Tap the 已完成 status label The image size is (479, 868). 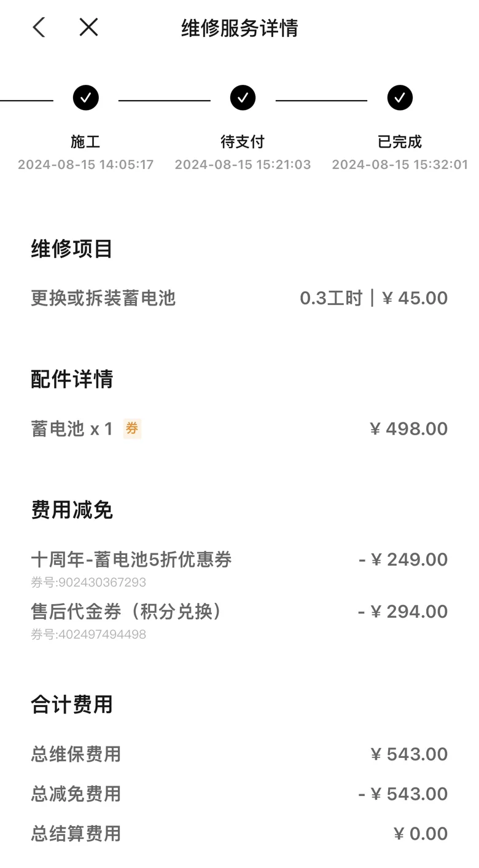(400, 142)
